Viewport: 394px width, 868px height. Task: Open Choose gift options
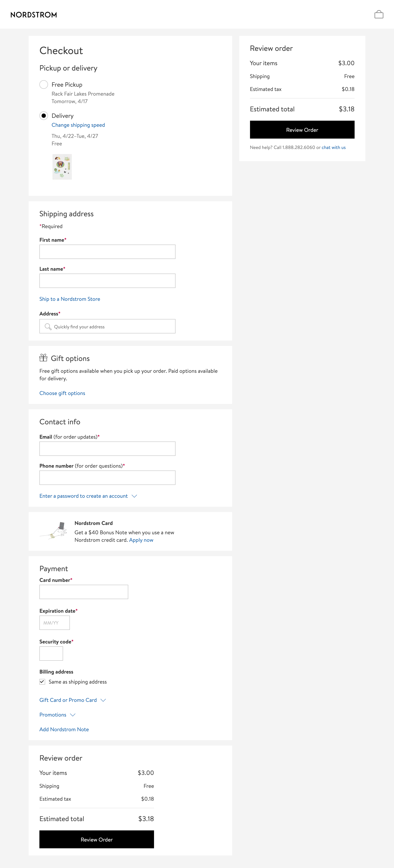click(x=62, y=393)
